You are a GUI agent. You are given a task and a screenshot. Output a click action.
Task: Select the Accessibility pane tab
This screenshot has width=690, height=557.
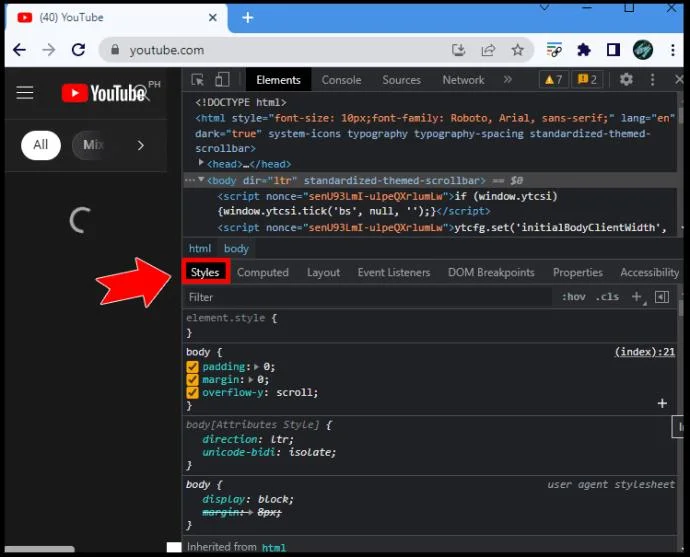coord(650,272)
